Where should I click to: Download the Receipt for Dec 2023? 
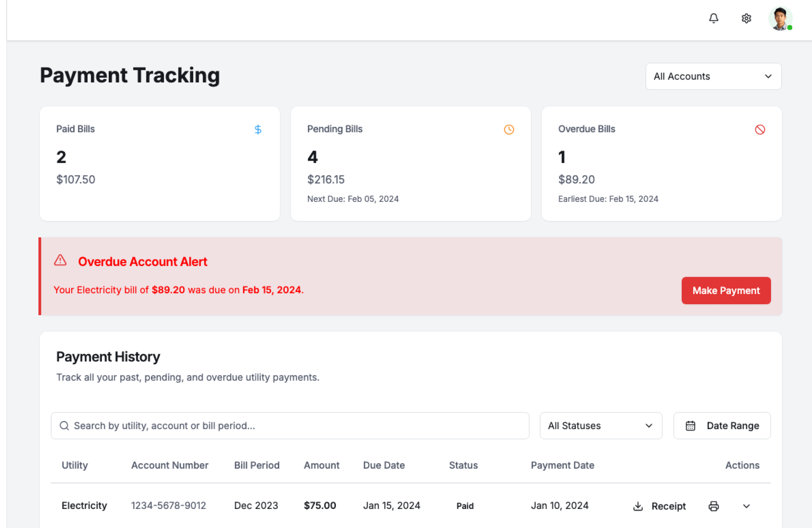(668, 506)
